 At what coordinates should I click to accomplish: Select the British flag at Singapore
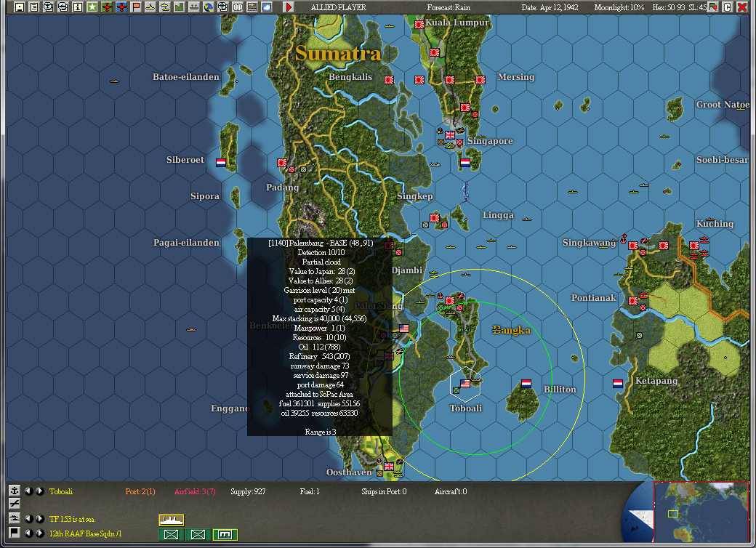tap(450, 135)
